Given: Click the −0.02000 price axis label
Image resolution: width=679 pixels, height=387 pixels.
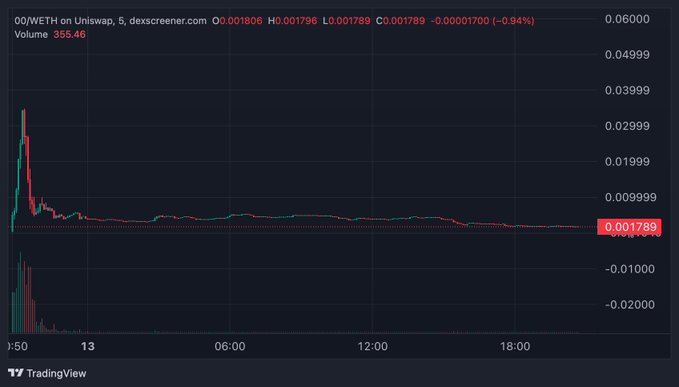Looking at the screenshot, I should (x=630, y=304).
